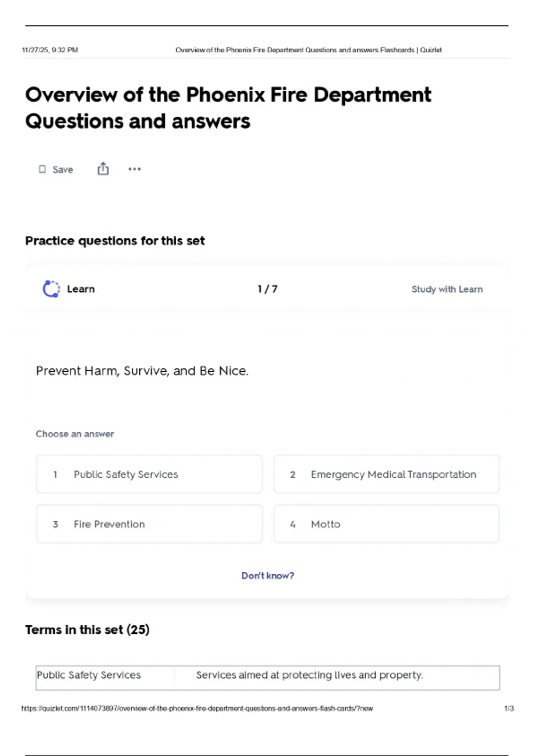
Task: Click the Learn mode circular icon
Action: point(51,289)
